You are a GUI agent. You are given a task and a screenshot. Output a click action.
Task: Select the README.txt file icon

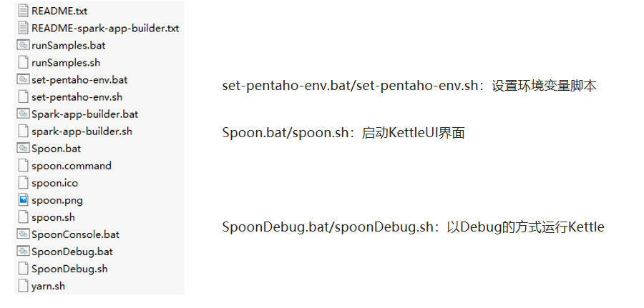coord(24,11)
